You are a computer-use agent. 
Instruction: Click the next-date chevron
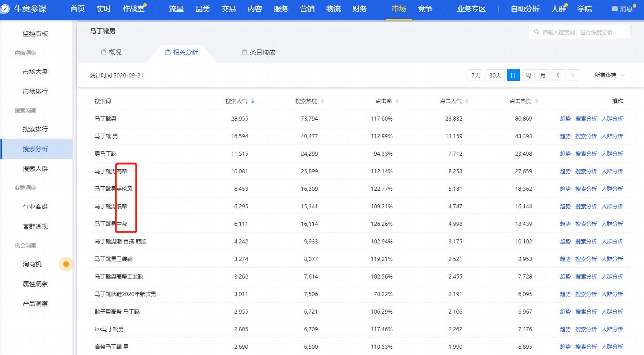tap(572, 75)
